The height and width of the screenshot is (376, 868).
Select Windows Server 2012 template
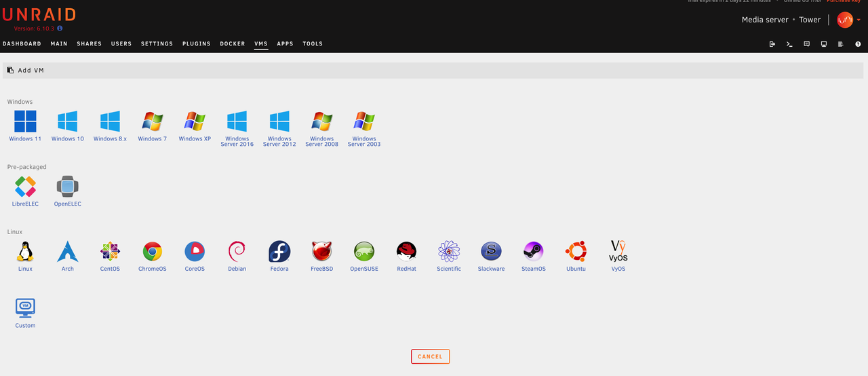(279, 128)
